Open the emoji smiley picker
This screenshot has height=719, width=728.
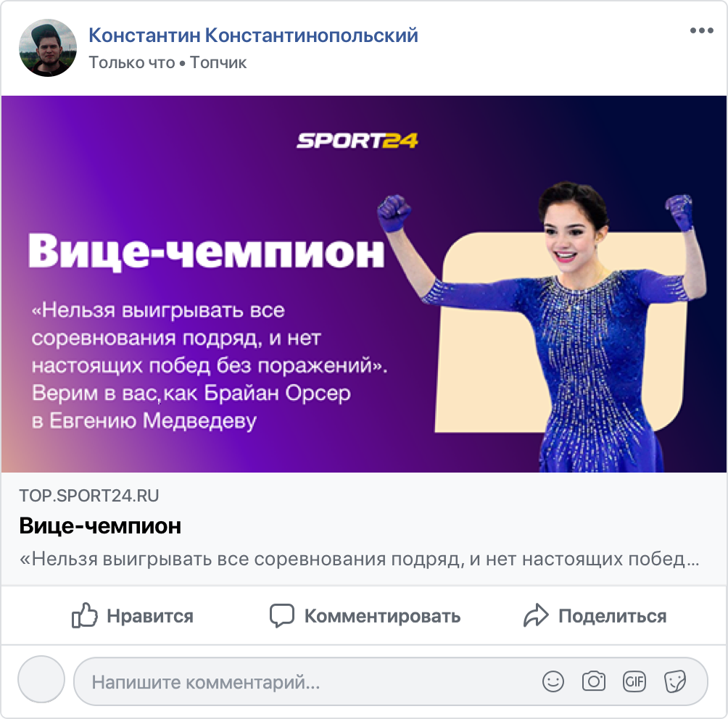(x=553, y=681)
